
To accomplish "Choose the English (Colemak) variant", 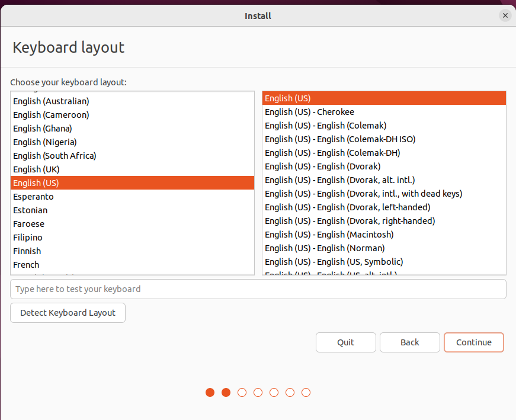I will click(325, 126).
